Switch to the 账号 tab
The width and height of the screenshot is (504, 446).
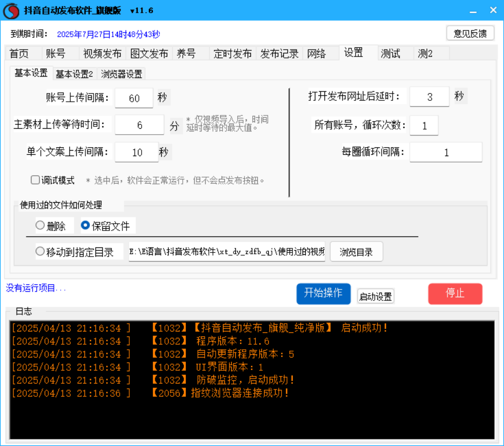(60, 53)
